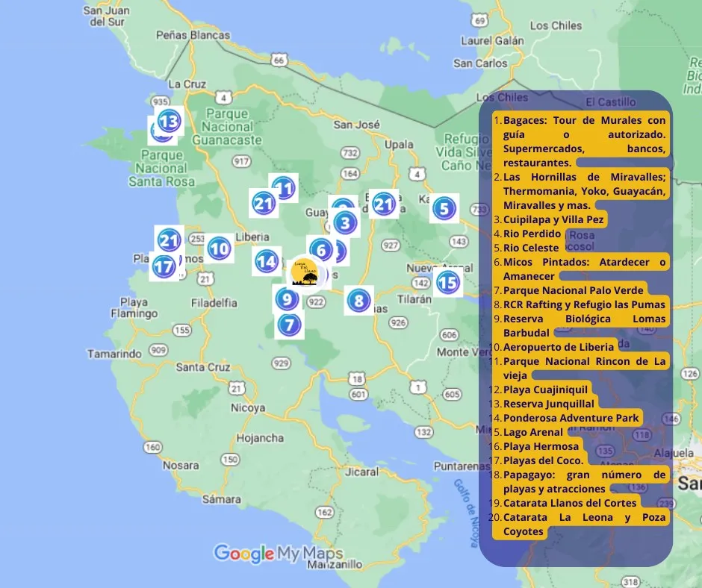Click legend entry Micos Pintados: Atardecer
Viewport: 702px width, 588px height.
(581, 269)
